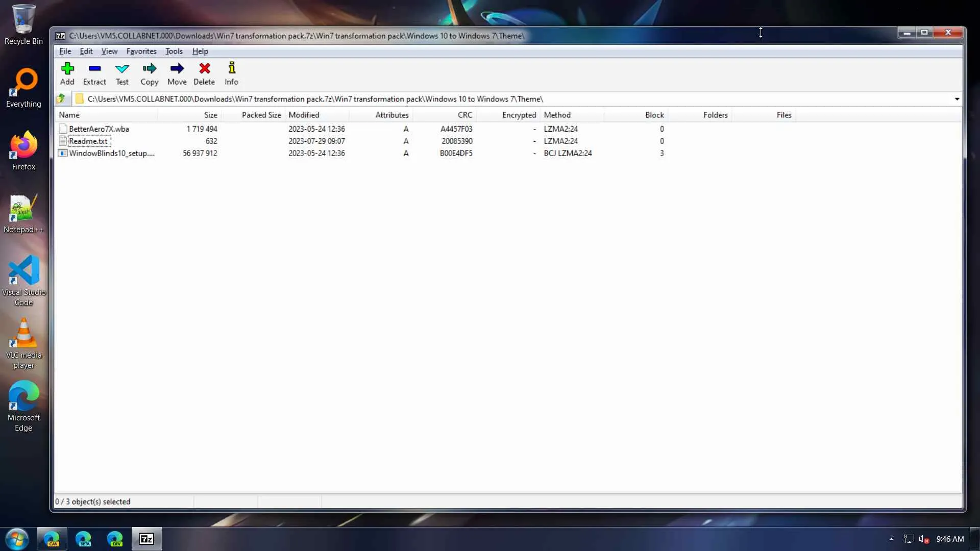Click the green Add toolbar icon
The height and width of the screenshot is (551, 980).
(67, 73)
